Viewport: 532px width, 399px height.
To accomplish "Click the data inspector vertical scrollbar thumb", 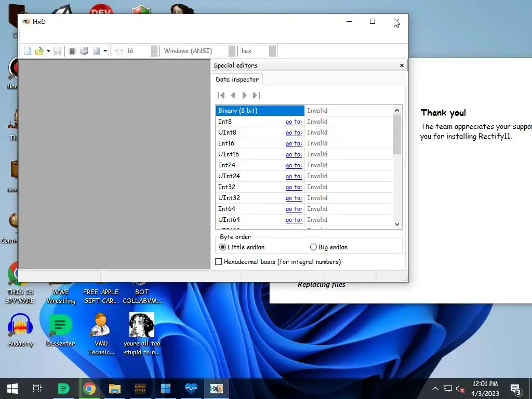I will [x=397, y=134].
